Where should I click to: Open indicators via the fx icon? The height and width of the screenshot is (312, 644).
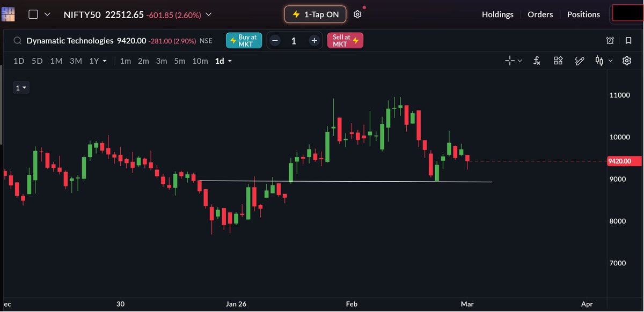pyautogui.click(x=537, y=61)
